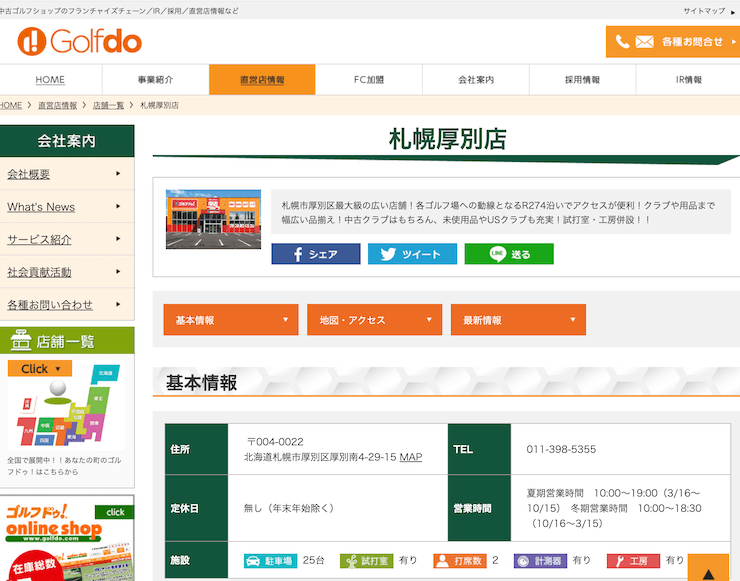Click the Japan store map image

pyautogui.click(x=66, y=410)
